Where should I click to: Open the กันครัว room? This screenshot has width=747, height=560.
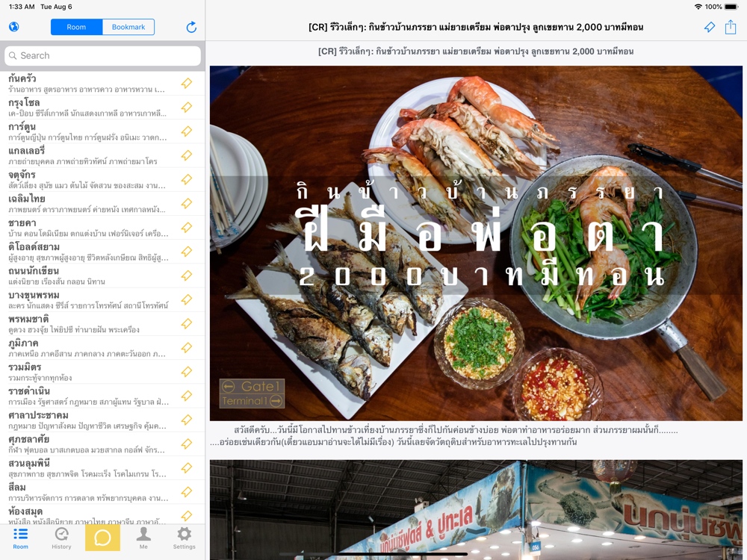click(102, 84)
